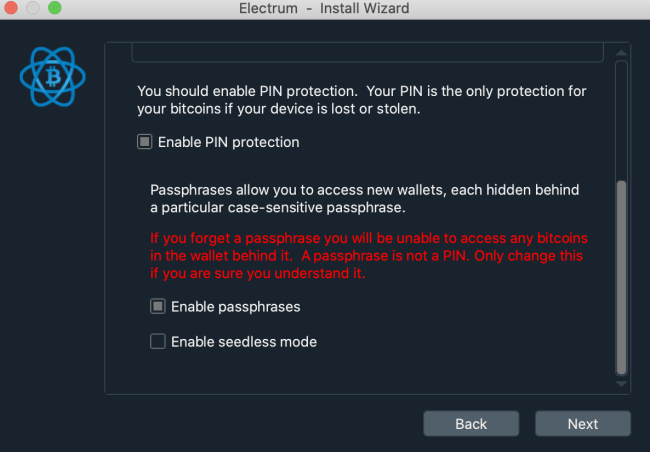Close the Install Wizard with red button
The width and height of the screenshot is (650, 452).
point(11,7)
